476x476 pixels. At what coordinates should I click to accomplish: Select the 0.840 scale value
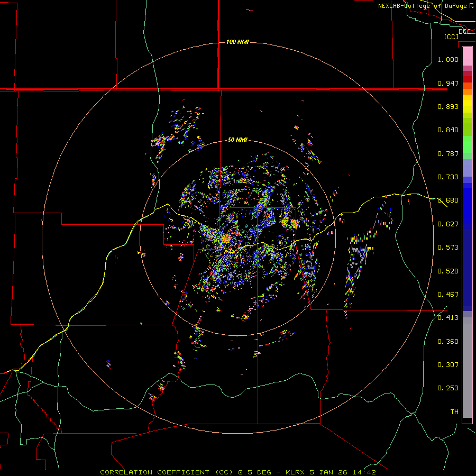coord(448,130)
